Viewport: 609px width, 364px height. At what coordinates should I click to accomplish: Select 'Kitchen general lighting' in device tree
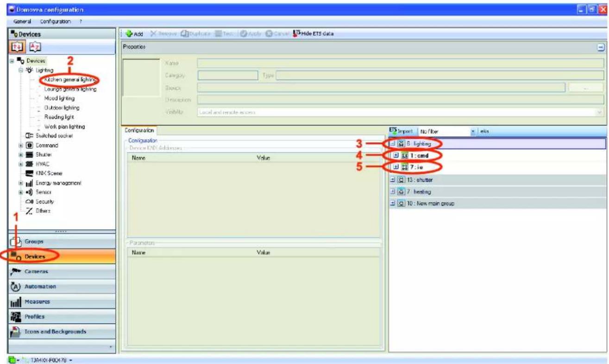pyautogui.click(x=70, y=80)
